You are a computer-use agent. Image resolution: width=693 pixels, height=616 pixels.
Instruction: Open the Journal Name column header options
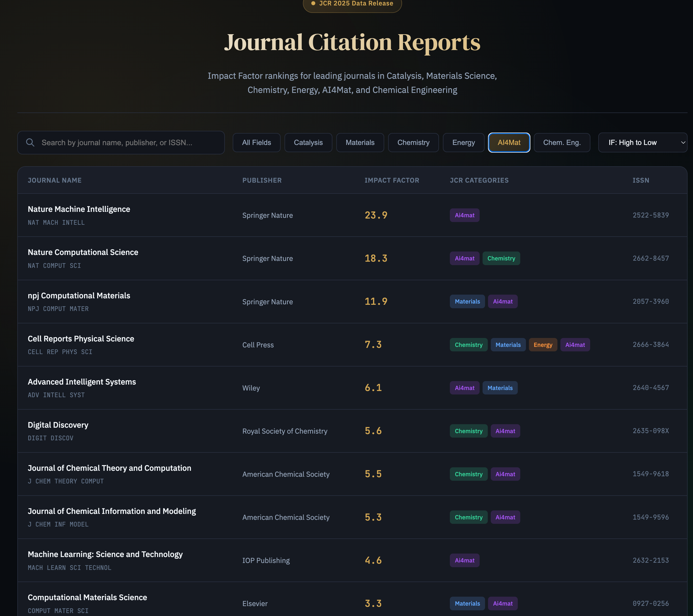pos(55,180)
